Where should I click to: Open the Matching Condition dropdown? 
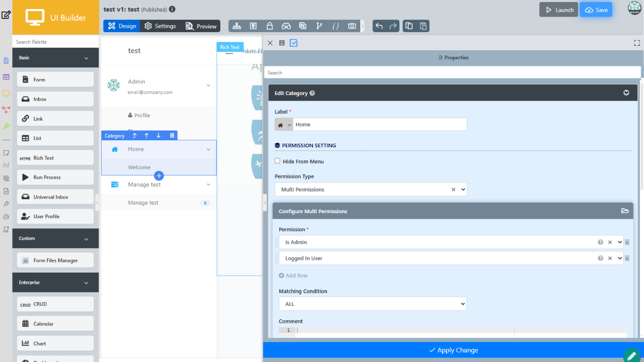tap(373, 304)
